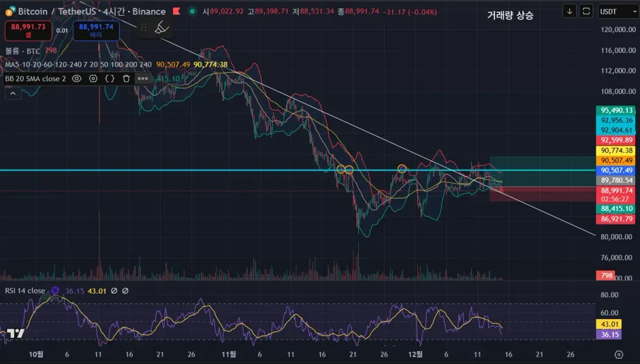Click the Bitcoin / TetherUS symbol title
The image size is (640, 364).
[56, 12]
